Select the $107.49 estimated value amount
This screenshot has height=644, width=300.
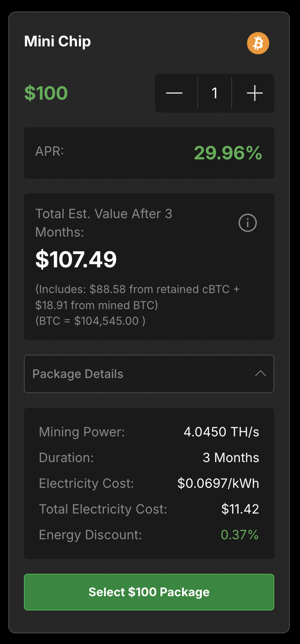tap(76, 260)
